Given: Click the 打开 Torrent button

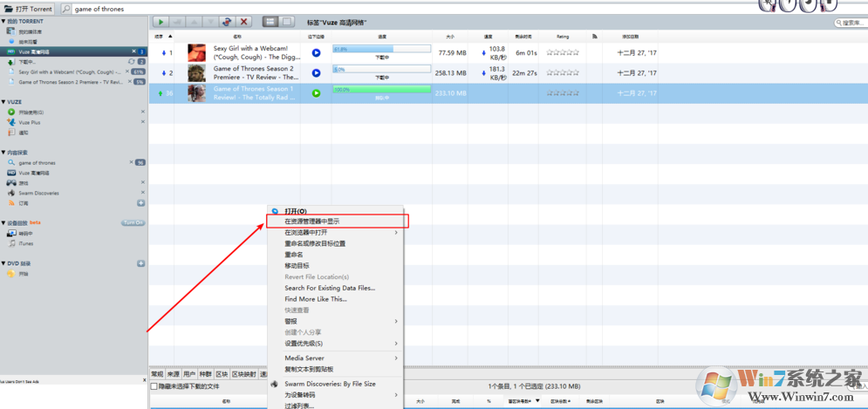Looking at the screenshot, I should point(28,9).
